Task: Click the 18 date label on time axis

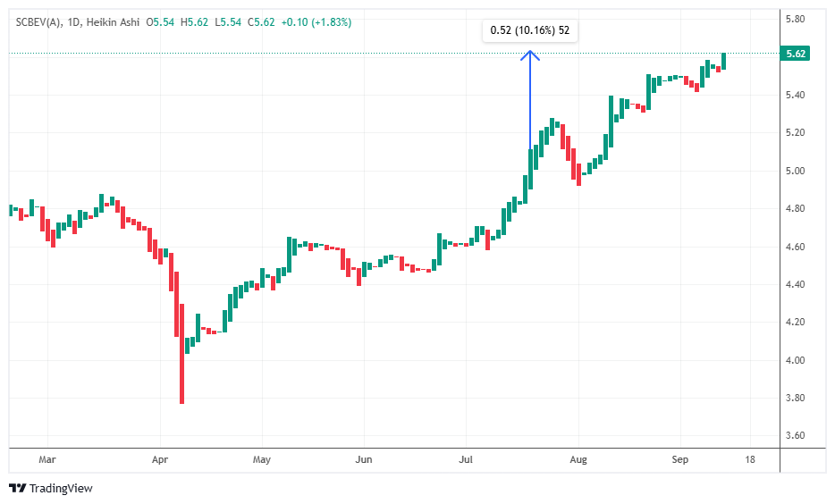Action: click(748, 459)
